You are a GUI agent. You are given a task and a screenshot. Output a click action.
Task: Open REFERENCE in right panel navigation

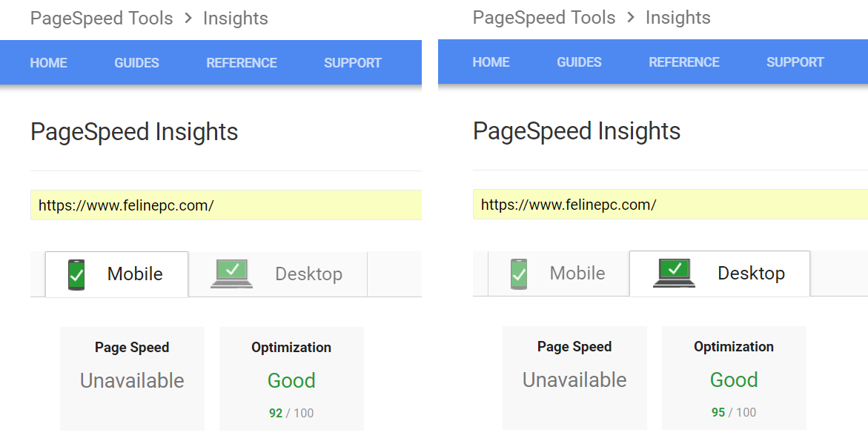[x=684, y=62]
